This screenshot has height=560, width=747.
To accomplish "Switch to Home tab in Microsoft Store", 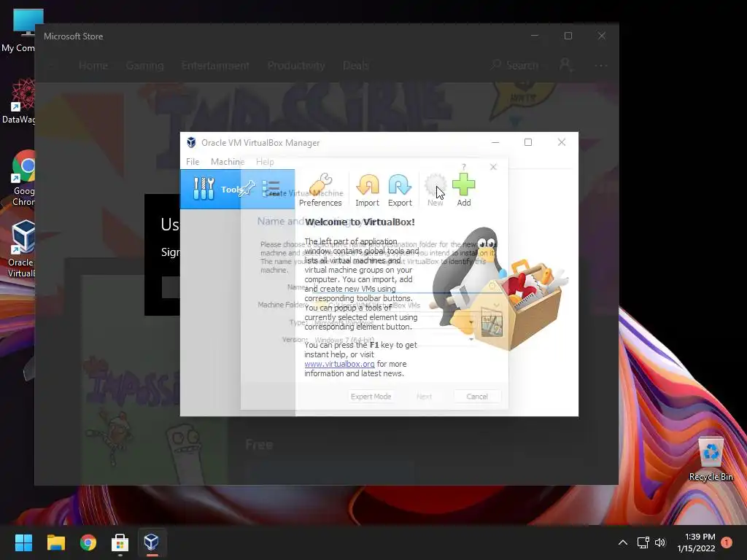I will (93, 65).
